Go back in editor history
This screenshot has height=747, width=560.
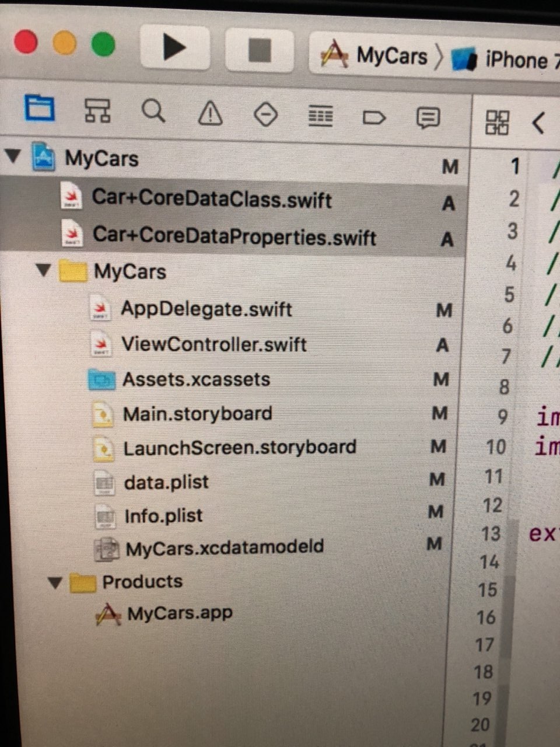539,123
